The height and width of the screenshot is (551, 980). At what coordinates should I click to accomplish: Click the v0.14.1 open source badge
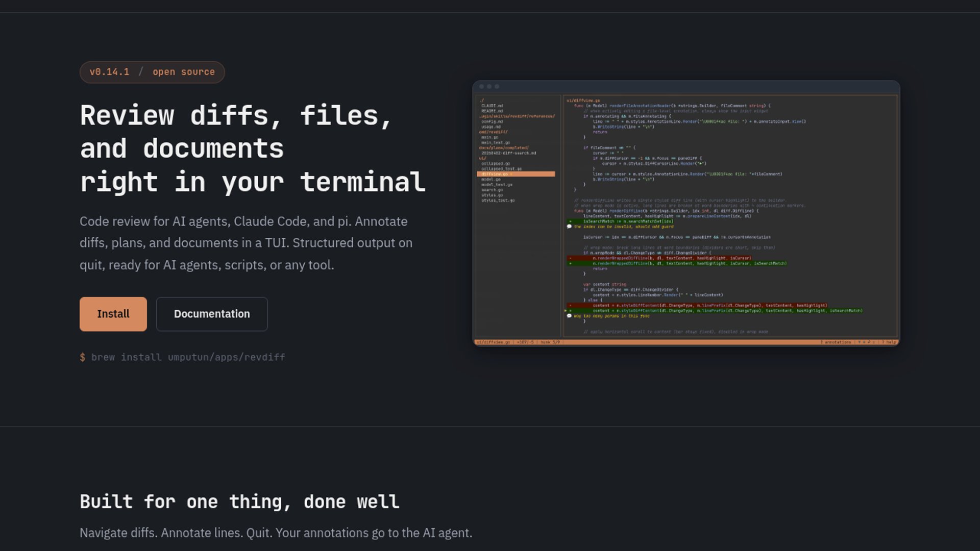tap(152, 72)
